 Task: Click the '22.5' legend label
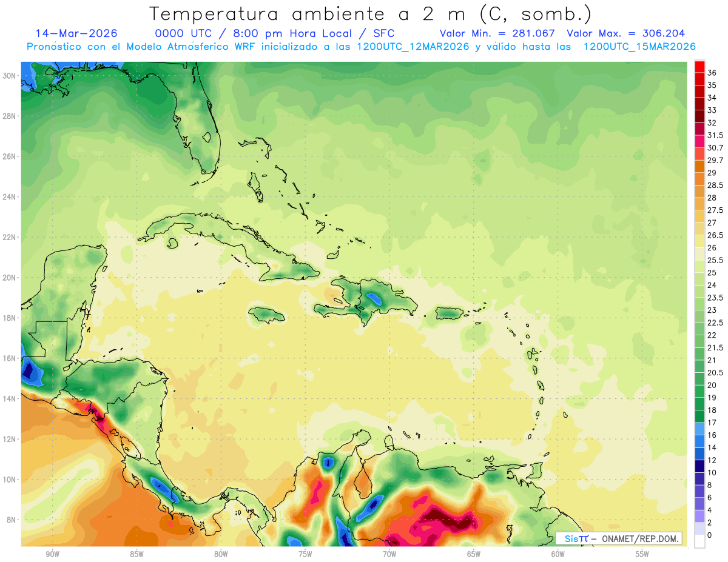pos(715,323)
